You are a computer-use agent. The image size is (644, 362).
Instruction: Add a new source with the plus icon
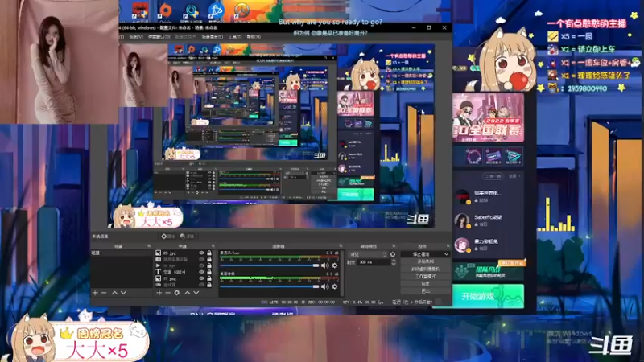click(x=159, y=293)
